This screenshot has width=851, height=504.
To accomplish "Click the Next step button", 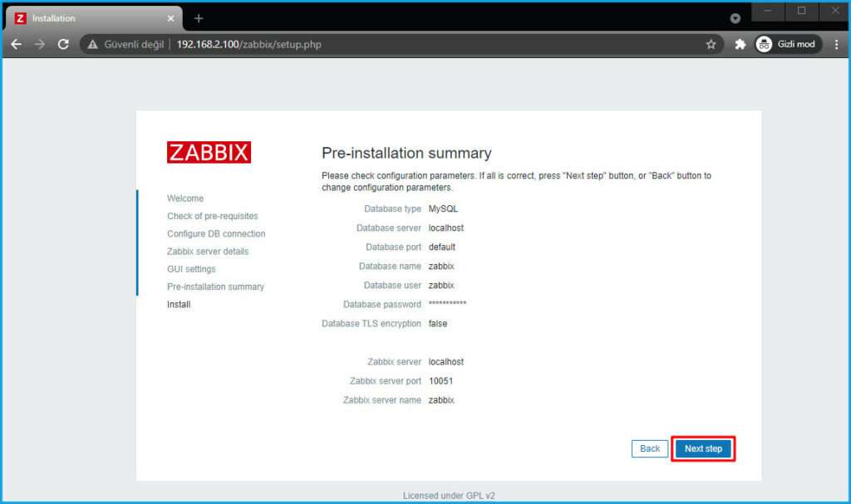I will pyautogui.click(x=703, y=448).
